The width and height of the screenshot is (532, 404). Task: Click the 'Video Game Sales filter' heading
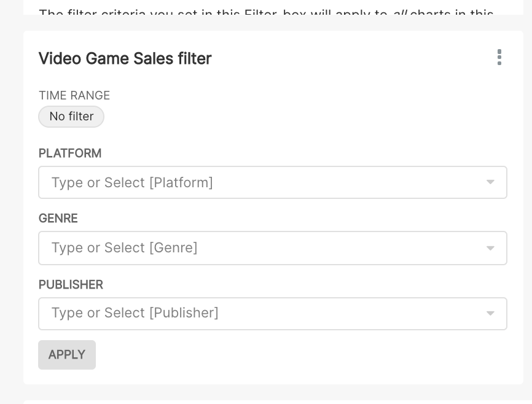click(x=125, y=58)
